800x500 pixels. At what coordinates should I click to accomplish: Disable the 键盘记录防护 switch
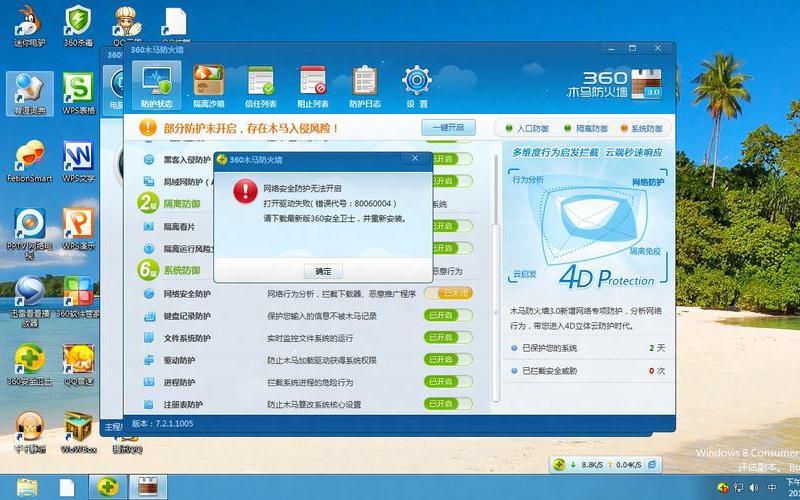point(448,315)
